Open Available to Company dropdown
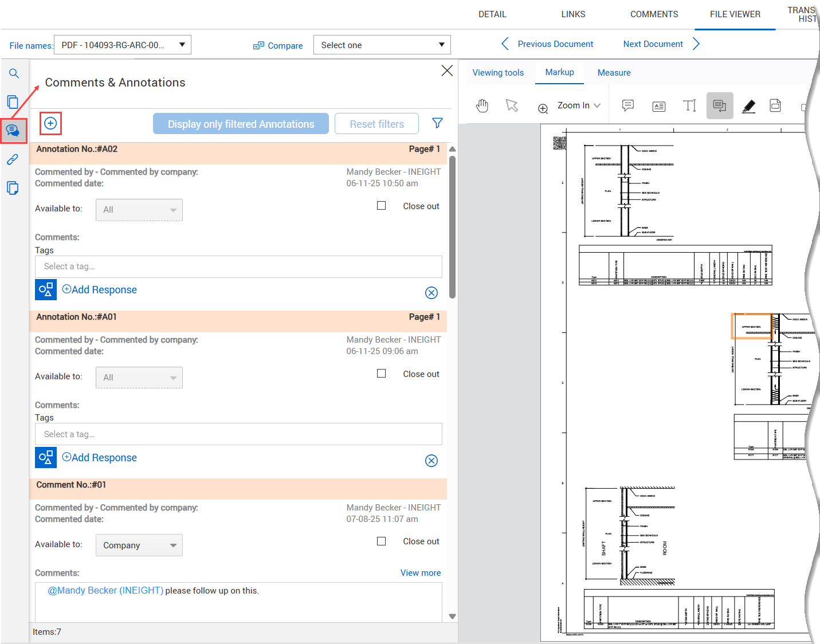This screenshot has width=820, height=644. (139, 545)
